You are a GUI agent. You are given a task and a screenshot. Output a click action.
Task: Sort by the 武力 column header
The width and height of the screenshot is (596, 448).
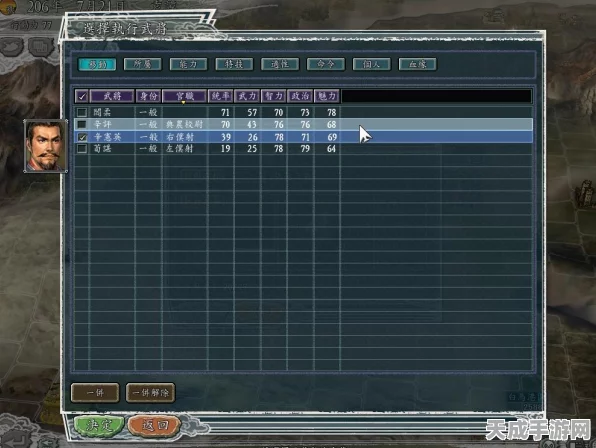tap(247, 96)
